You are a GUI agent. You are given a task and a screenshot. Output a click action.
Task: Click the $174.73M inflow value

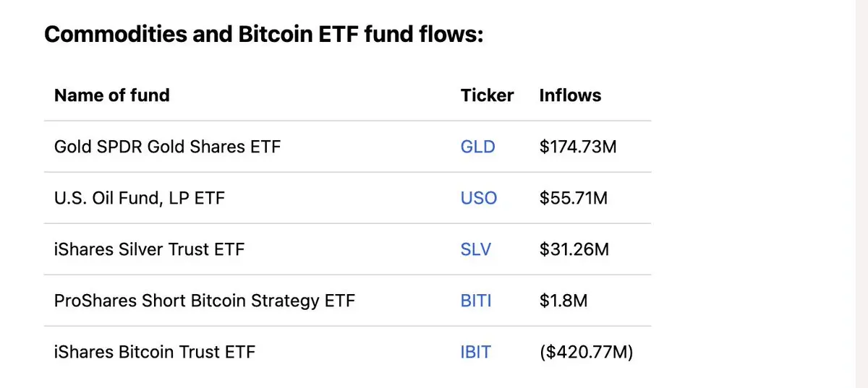pos(578,147)
